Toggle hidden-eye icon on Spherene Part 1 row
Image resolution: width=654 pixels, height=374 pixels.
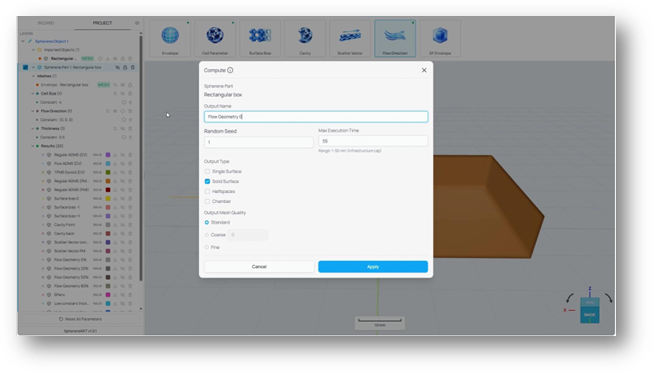pos(118,67)
